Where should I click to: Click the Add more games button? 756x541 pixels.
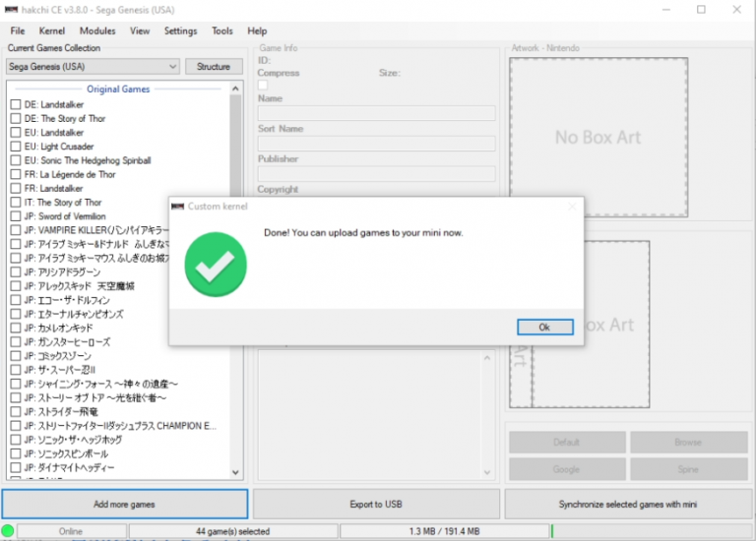(124, 504)
